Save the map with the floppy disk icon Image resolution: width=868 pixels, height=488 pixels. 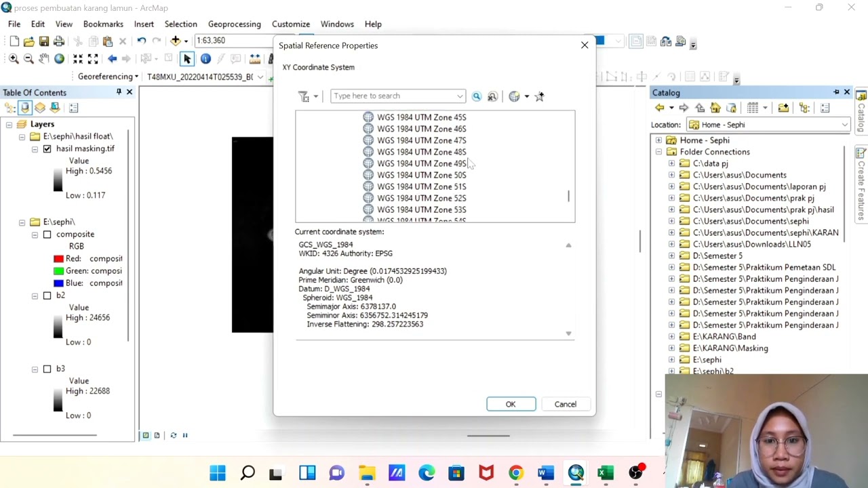coord(43,41)
